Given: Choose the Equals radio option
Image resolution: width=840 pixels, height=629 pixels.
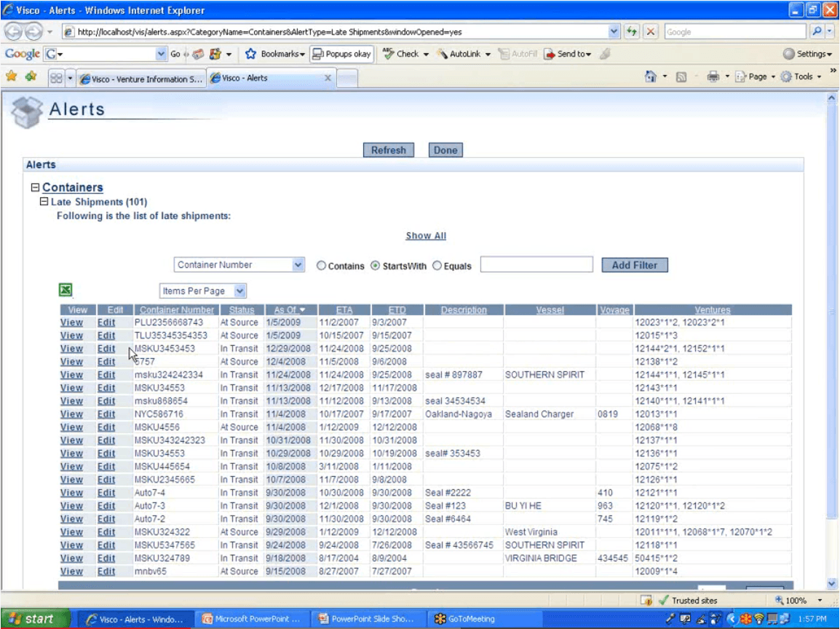Looking at the screenshot, I should click(x=437, y=266).
